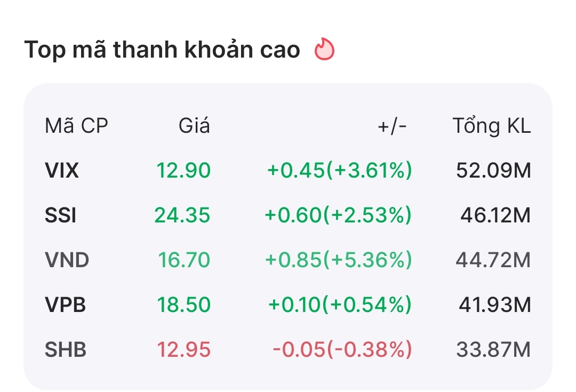Click the VIX total volume 52.09M

pos(493,171)
